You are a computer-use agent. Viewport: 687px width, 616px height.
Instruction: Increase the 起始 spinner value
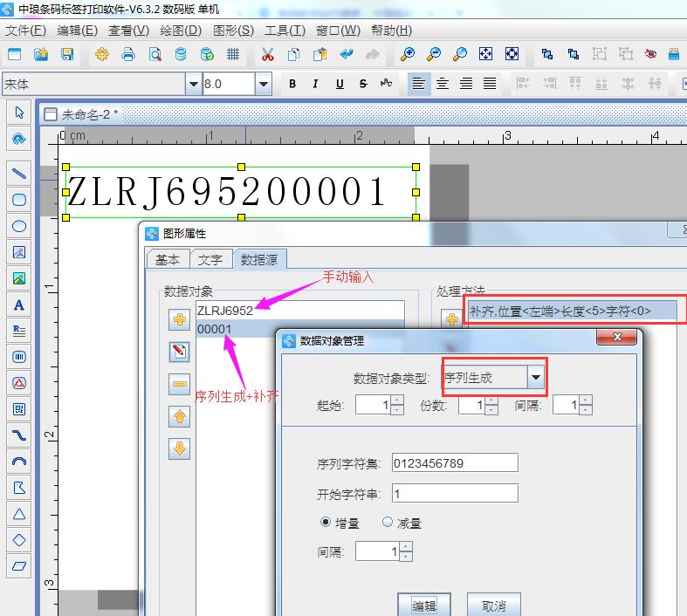click(397, 400)
